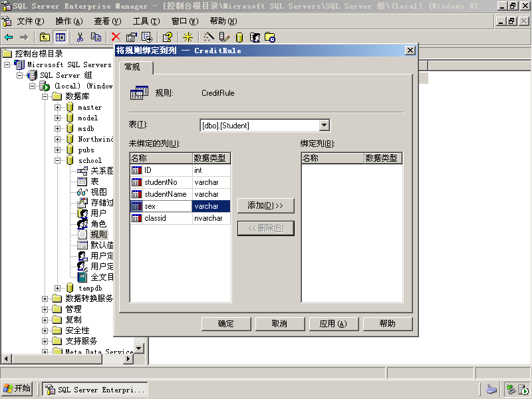Expand the pubs database node
This screenshot has width=532, height=399.
[x=58, y=150]
